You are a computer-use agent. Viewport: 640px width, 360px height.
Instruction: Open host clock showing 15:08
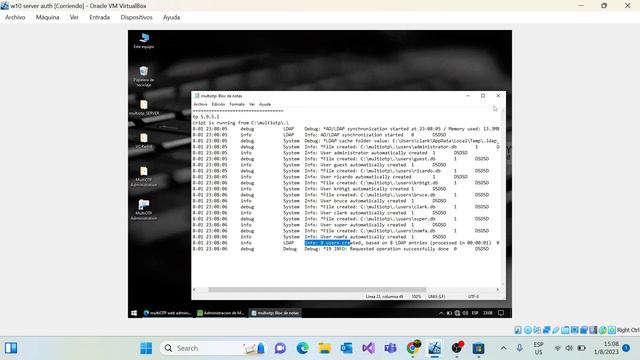point(606,348)
